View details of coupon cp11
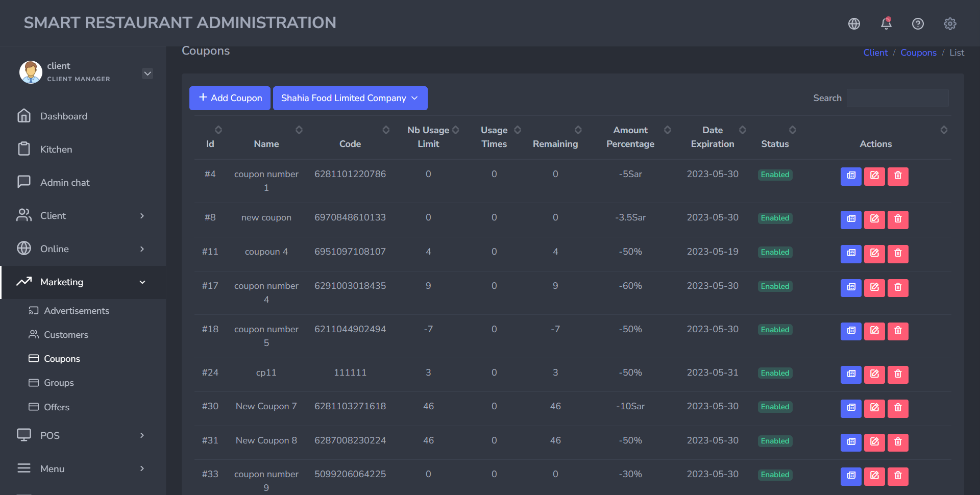This screenshot has height=495, width=980. coord(851,375)
